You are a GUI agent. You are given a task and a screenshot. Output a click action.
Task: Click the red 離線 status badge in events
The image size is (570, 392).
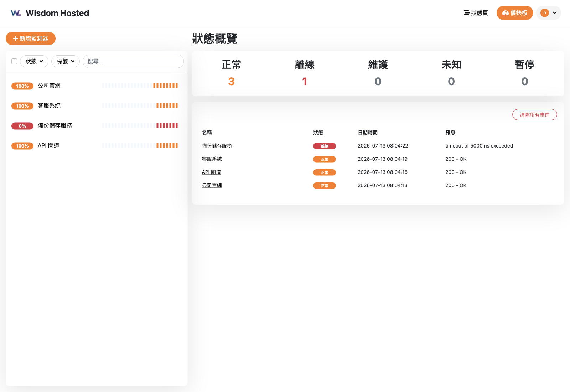324,146
